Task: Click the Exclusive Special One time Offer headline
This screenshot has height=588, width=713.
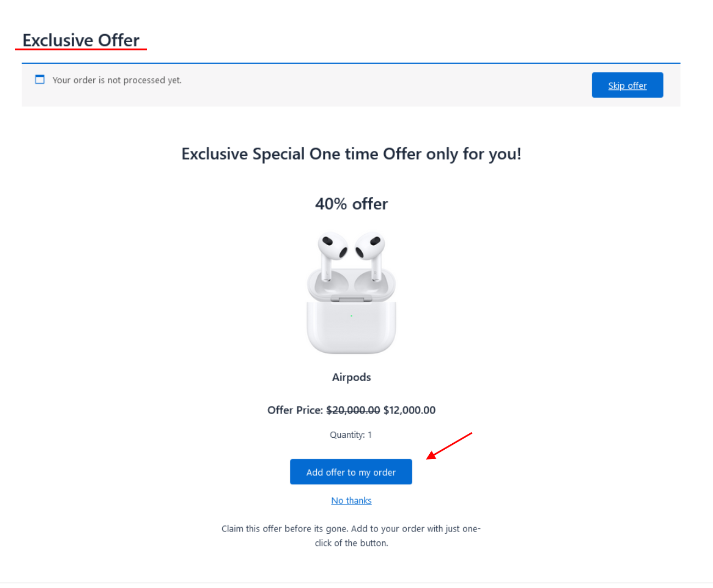Action: click(x=351, y=154)
